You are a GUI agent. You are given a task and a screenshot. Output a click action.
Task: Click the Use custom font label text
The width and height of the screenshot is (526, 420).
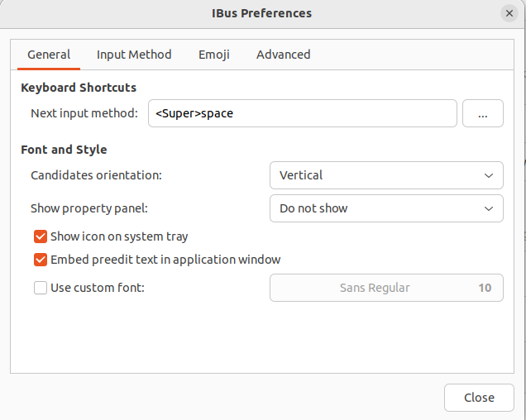98,288
